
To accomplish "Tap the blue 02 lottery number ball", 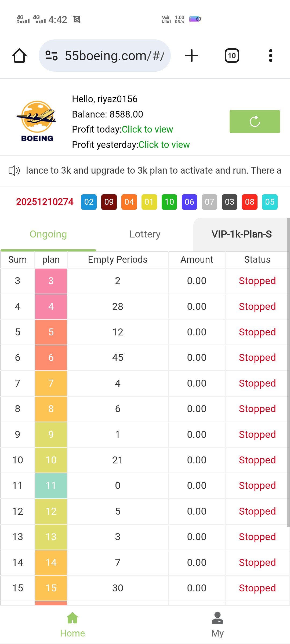I will click(x=89, y=202).
